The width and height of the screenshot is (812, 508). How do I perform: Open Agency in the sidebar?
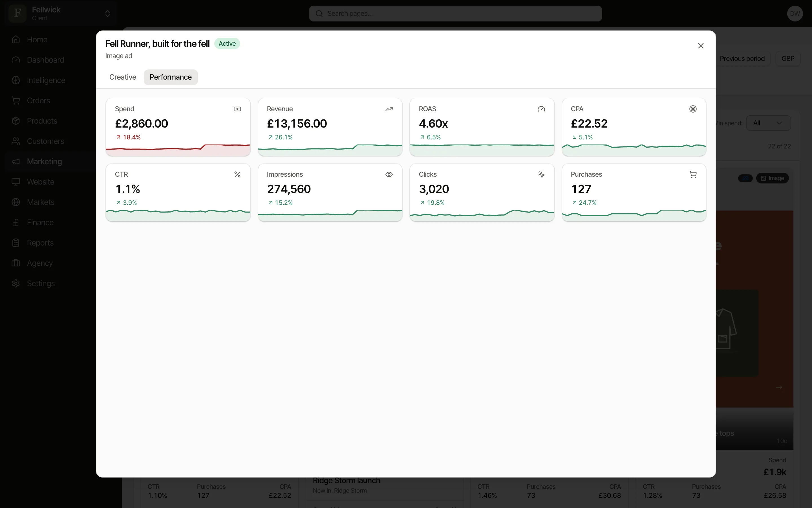click(x=39, y=263)
